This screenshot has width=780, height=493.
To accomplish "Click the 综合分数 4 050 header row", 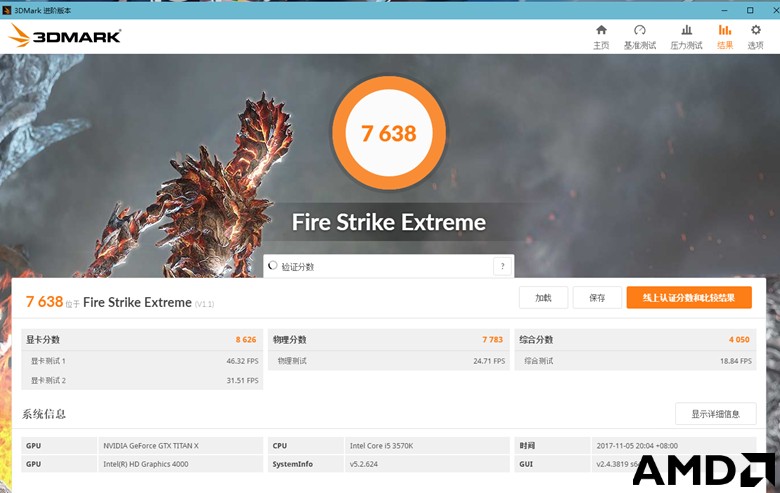I will click(x=635, y=339).
